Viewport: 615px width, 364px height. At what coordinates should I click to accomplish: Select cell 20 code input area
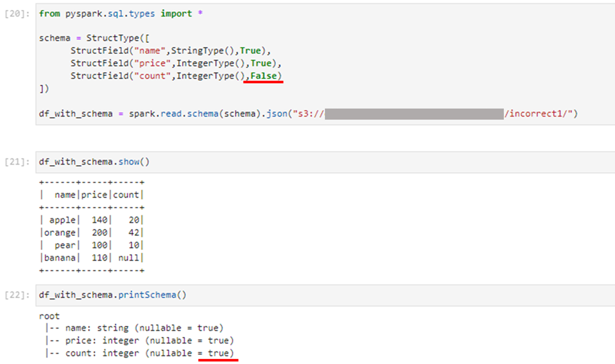[x=325, y=64]
